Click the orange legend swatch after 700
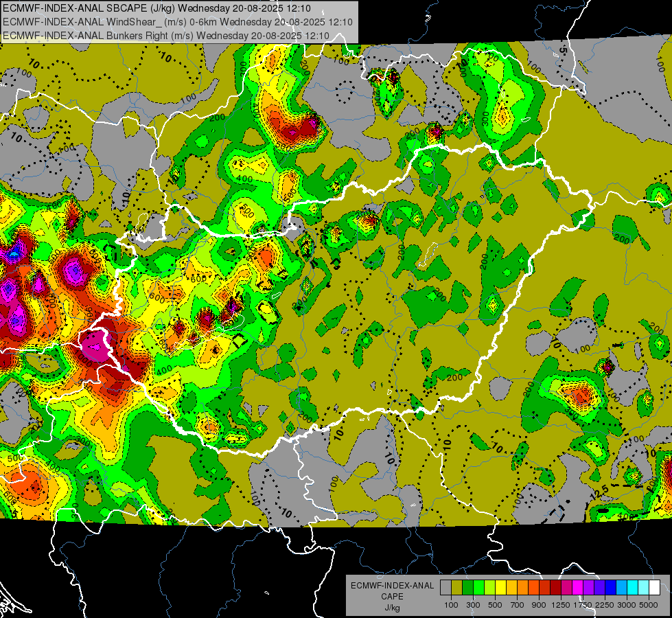The width and height of the screenshot is (672, 618). pyautogui.click(x=523, y=587)
